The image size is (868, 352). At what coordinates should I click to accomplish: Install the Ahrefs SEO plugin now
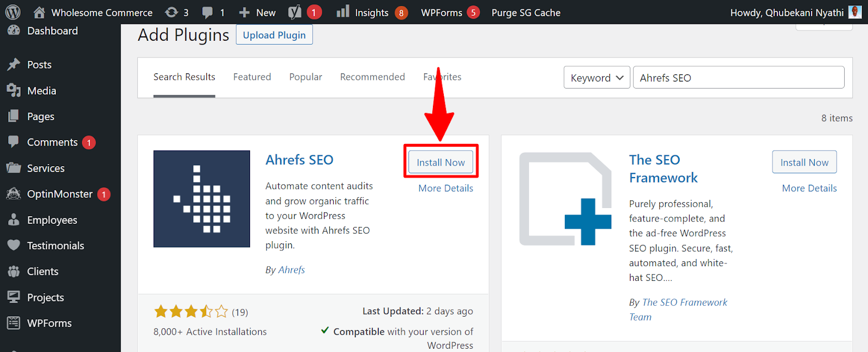pos(441,162)
